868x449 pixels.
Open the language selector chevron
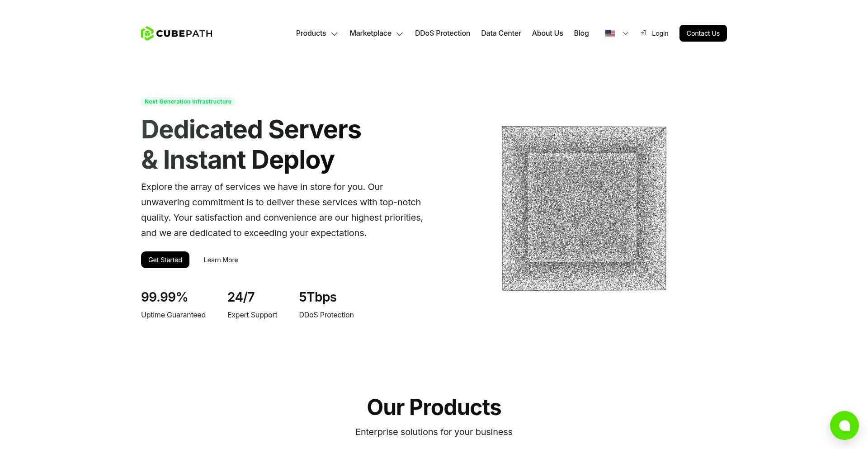[x=626, y=33]
